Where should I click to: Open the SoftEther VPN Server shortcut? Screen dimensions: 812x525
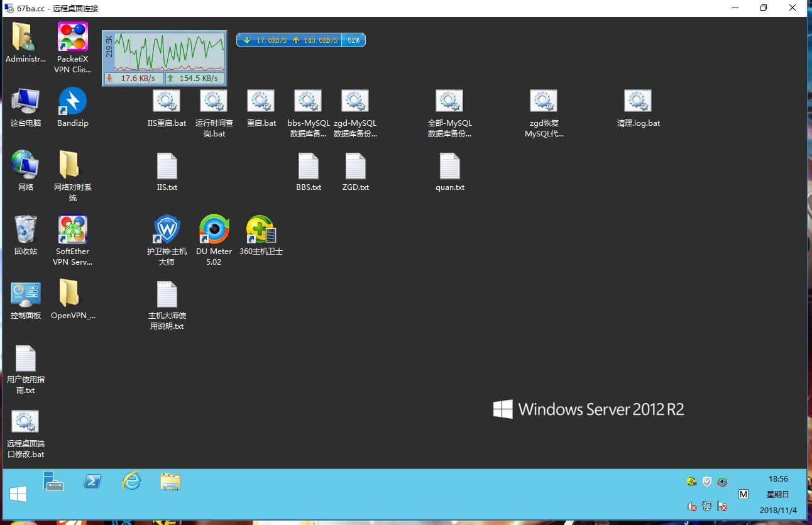point(73,230)
